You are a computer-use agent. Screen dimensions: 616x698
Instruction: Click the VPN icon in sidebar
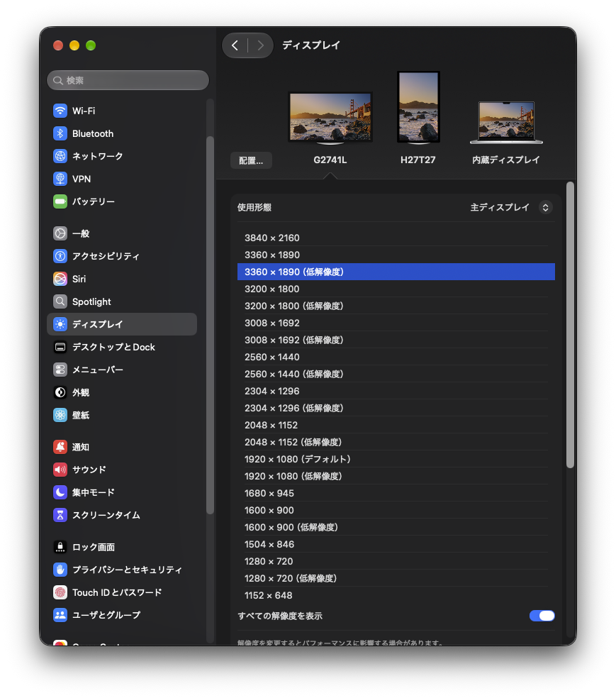point(60,179)
